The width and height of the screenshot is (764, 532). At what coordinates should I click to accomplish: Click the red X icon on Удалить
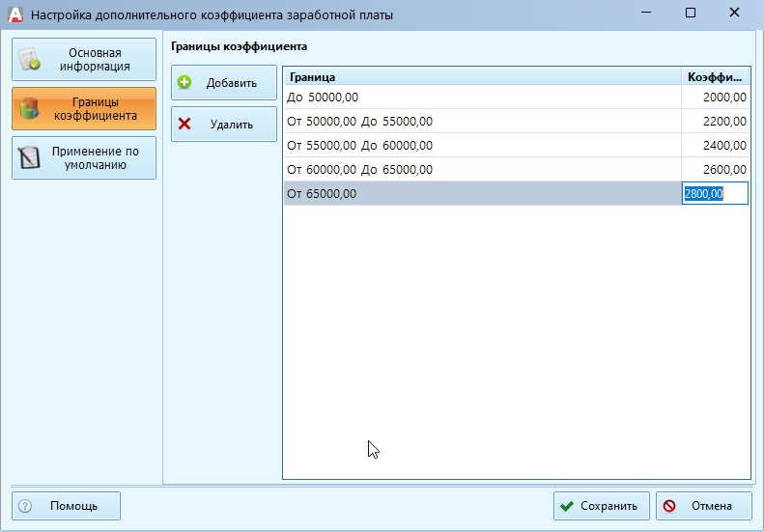click(185, 125)
